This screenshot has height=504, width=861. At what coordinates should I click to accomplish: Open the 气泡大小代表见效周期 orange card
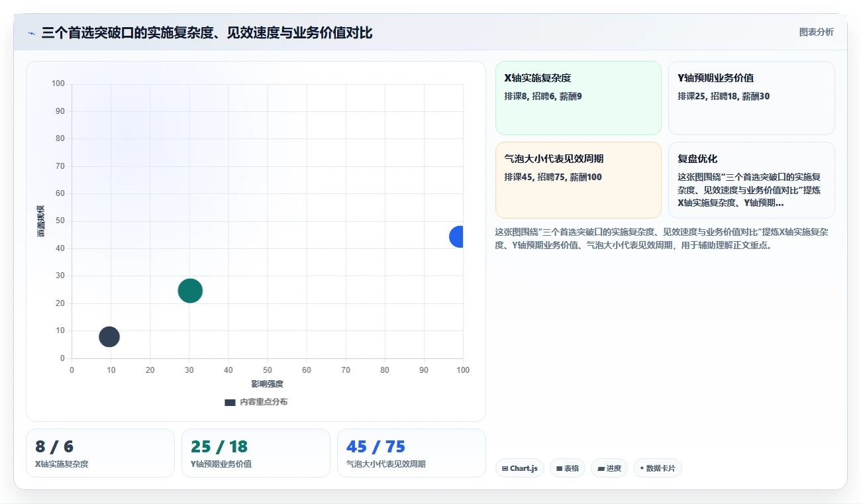[x=578, y=180]
